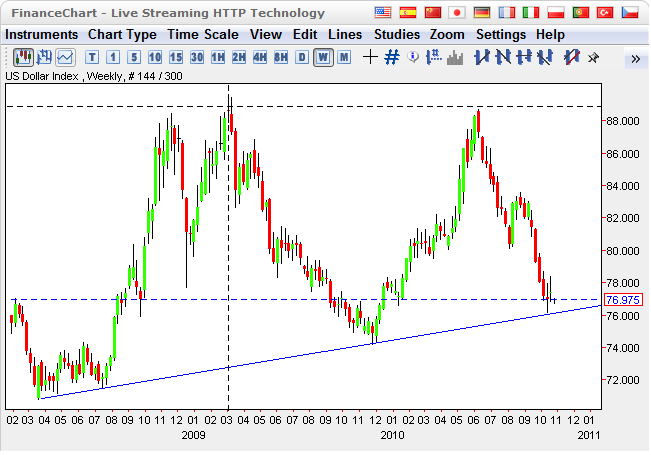Image resolution: width=651 pixels, height=455 pixels.
Task: Choose the Portuguese flag language icon
Action: coord(580,12)
